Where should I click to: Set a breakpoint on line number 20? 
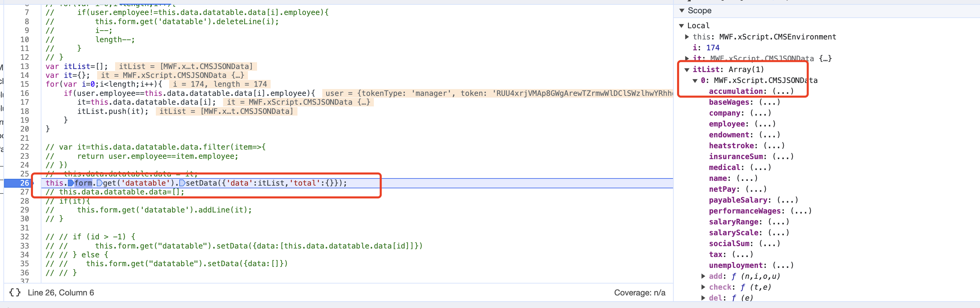point(25,129)
